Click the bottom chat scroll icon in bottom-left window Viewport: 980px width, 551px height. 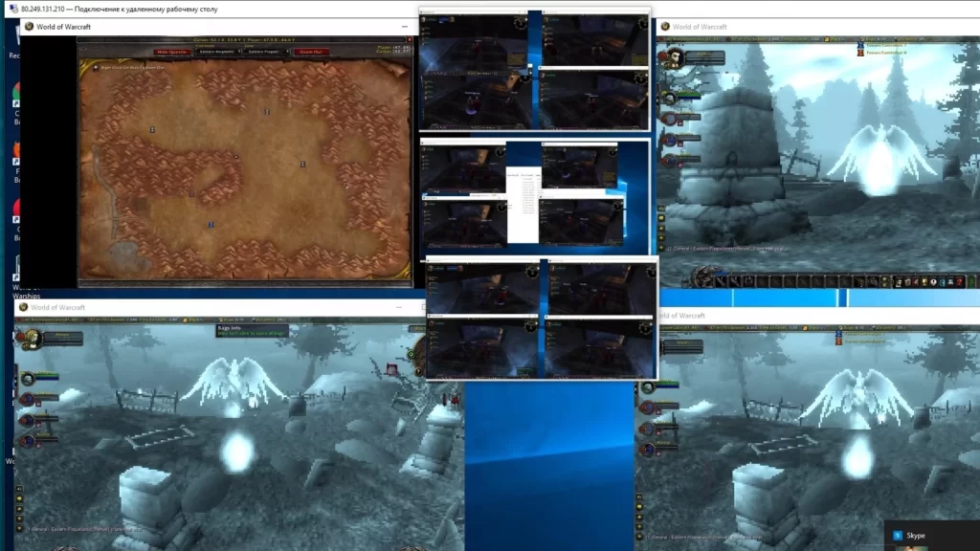coord(19,528)
